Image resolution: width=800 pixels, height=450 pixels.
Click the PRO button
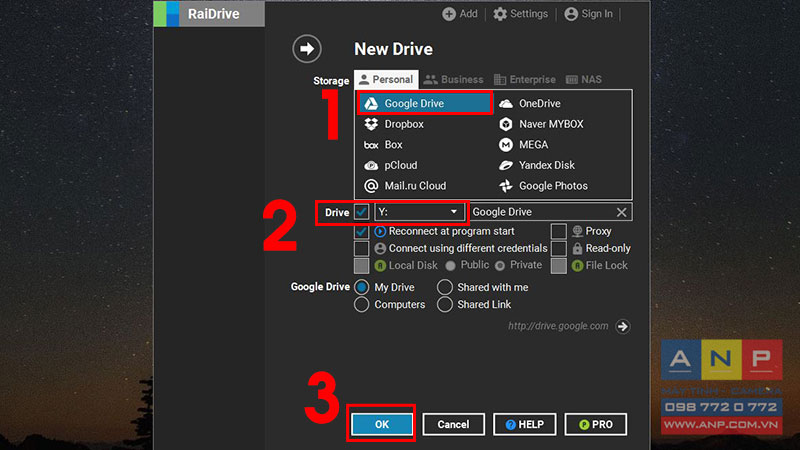pyautogui.click(x=595, y=424)
